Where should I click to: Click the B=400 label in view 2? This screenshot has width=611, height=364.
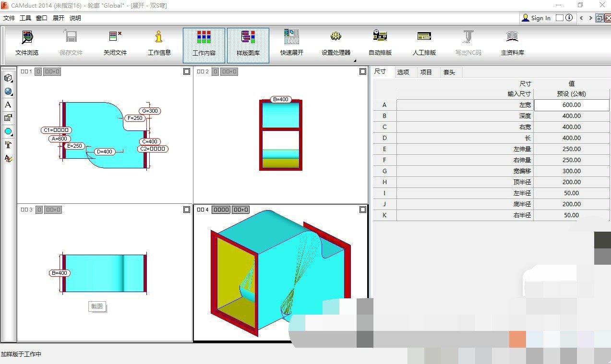280,99
